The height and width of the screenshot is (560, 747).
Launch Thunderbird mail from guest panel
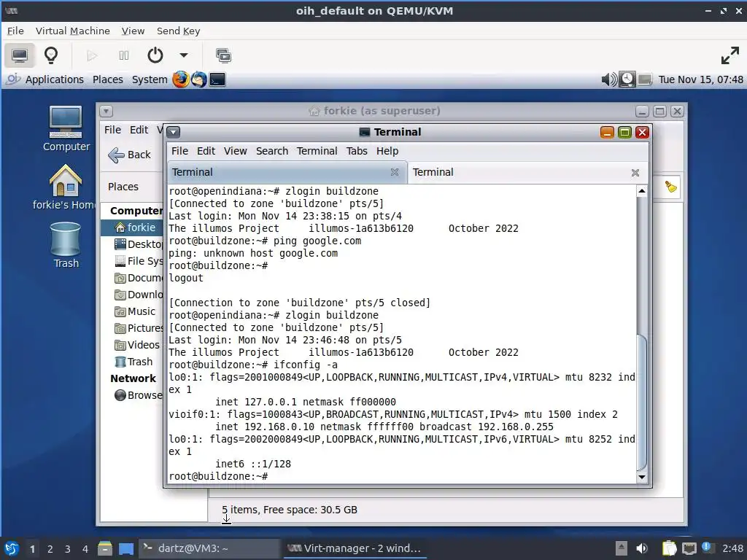click(199, 79)
